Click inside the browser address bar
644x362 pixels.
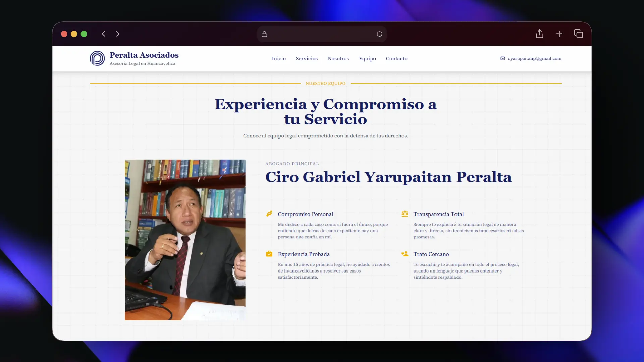click(322, 34)
